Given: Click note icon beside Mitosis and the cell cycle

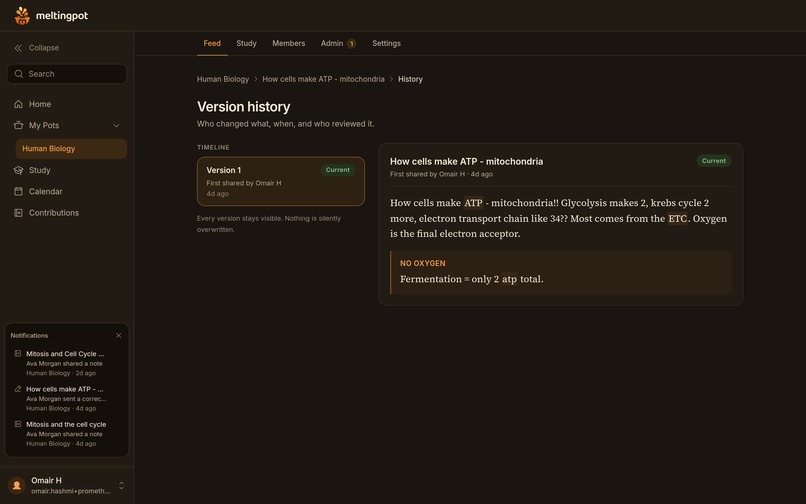Looking at the screenshot, I should [18, 424].
